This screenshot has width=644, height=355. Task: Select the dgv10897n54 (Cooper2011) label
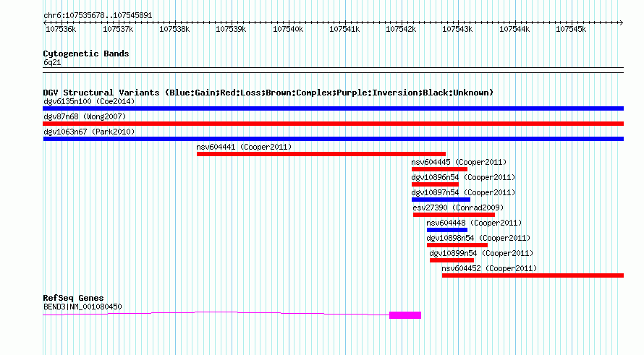tap(463, 192)
